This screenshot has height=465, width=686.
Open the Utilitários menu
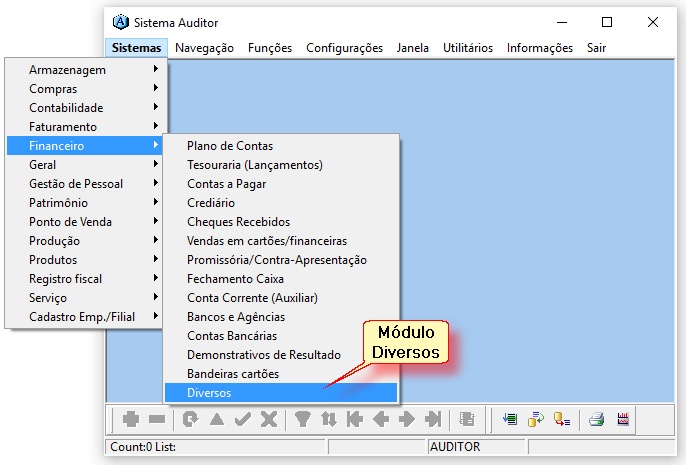tap(468, 48)
